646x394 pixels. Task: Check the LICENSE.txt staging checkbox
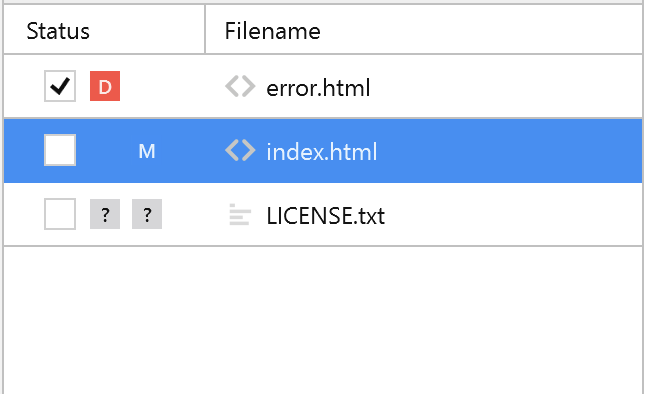[60, 214]
